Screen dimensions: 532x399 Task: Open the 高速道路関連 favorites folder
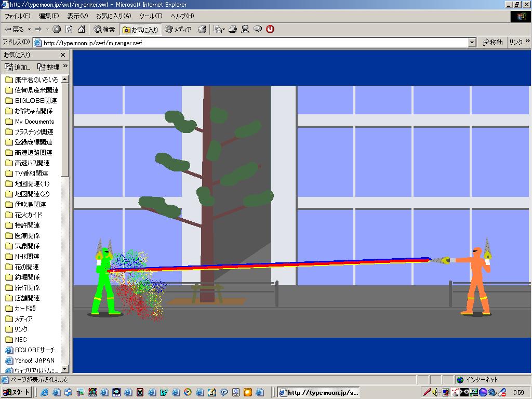click(29, 153)
